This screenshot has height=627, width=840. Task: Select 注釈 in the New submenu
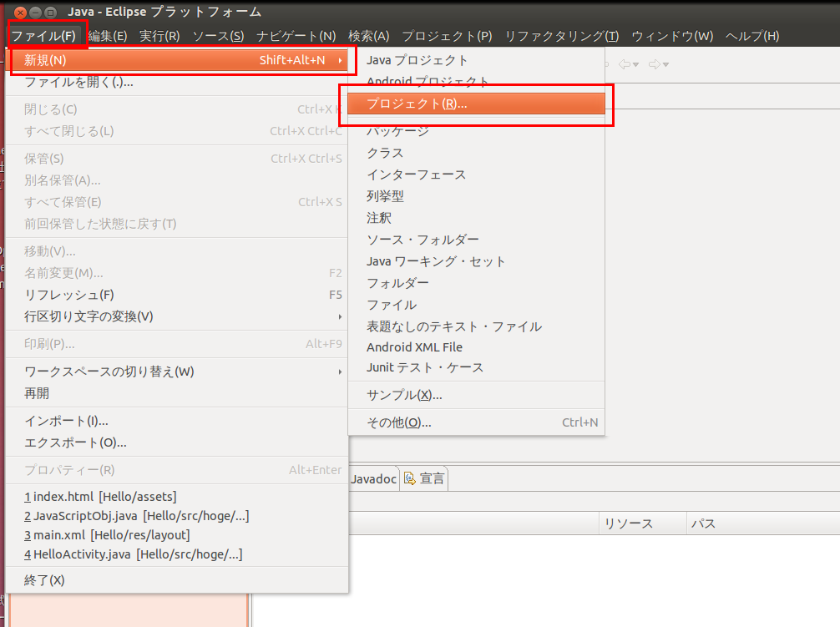476,218
